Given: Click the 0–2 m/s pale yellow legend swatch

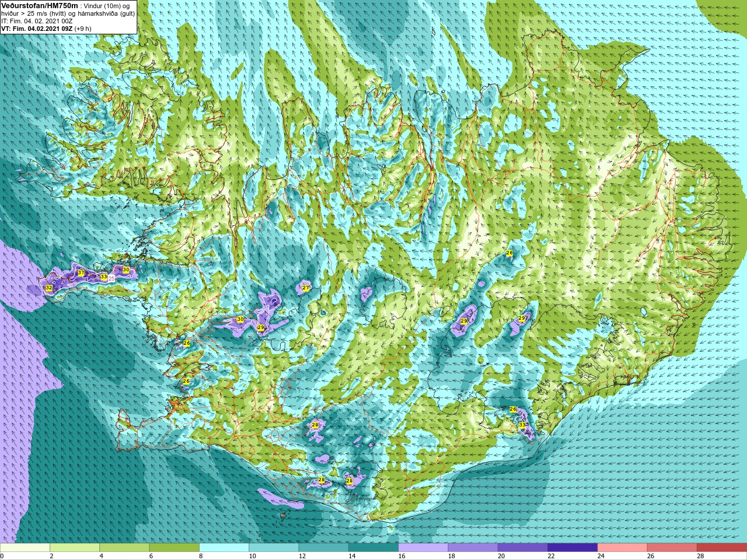Looking at the screenshot, I should point(25,548).
